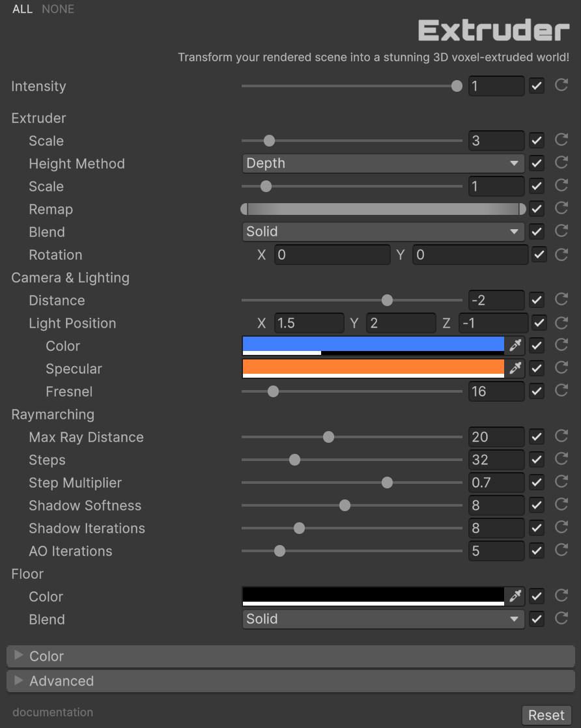Pick Floor Color with the eyedropper
Image resolution: width=581 pixels, height=728 pixels.
pos(515,596)
